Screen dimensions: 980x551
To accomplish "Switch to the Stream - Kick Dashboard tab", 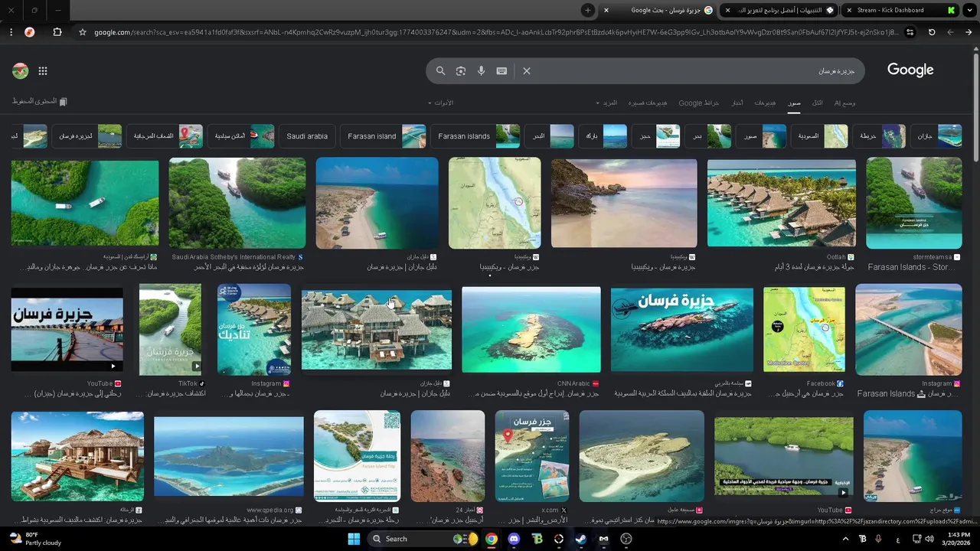I will click(x=900, y=10).
